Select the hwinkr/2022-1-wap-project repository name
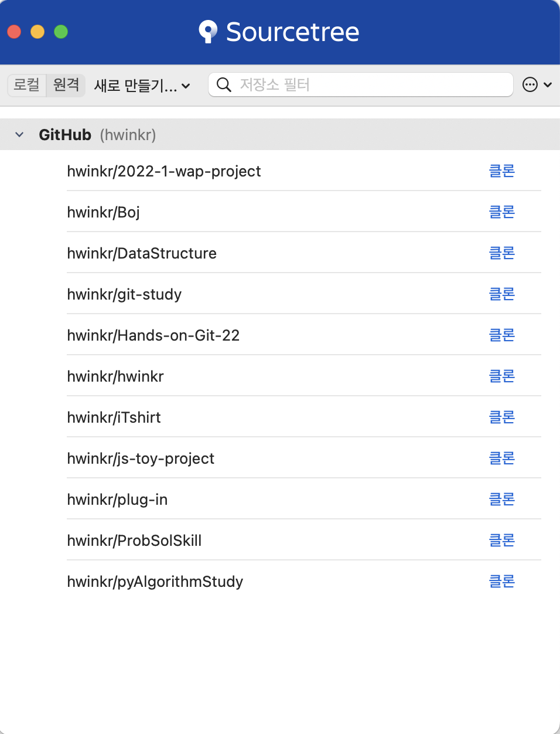 [x=164, y=171]
